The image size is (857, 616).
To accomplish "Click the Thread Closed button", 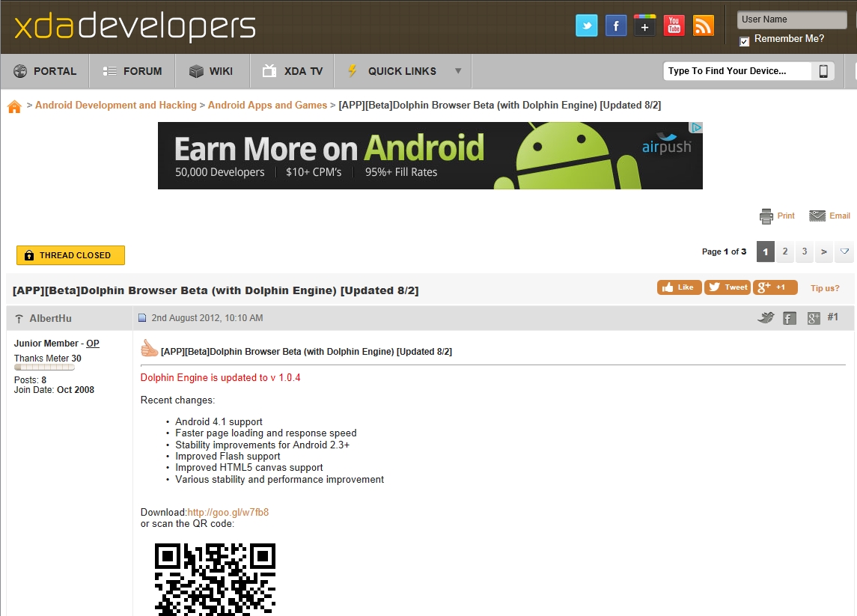I will tap(70, 255).
